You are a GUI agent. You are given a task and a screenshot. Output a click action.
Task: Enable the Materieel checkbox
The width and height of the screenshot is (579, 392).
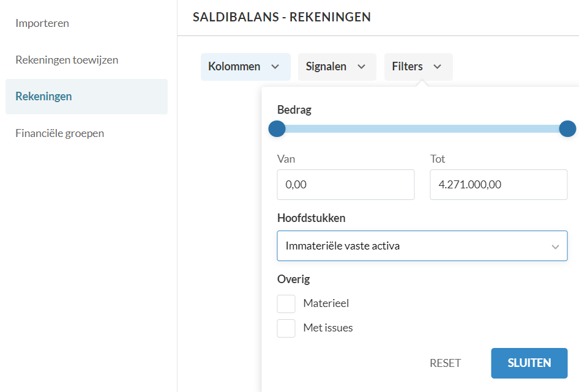286,304
